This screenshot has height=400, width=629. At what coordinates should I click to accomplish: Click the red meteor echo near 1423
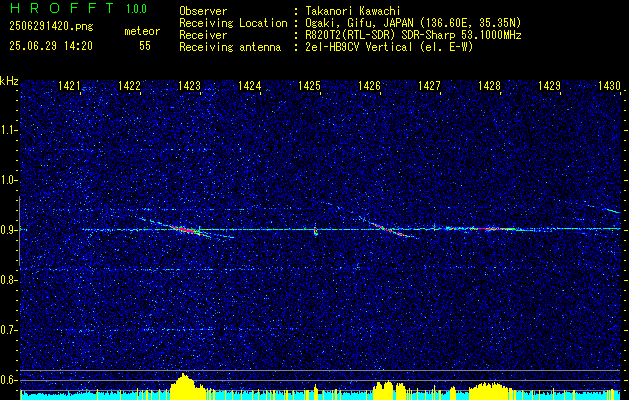[x=185, y=230]
